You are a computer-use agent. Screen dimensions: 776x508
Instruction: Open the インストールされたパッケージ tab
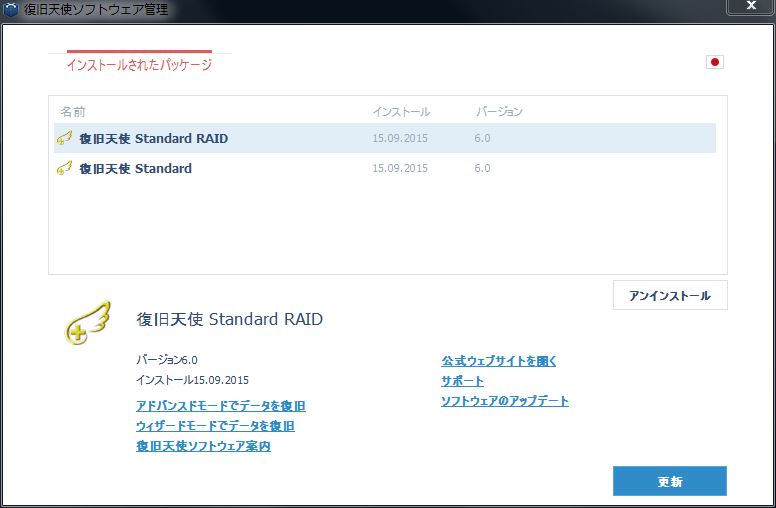[x=139, y=64]
